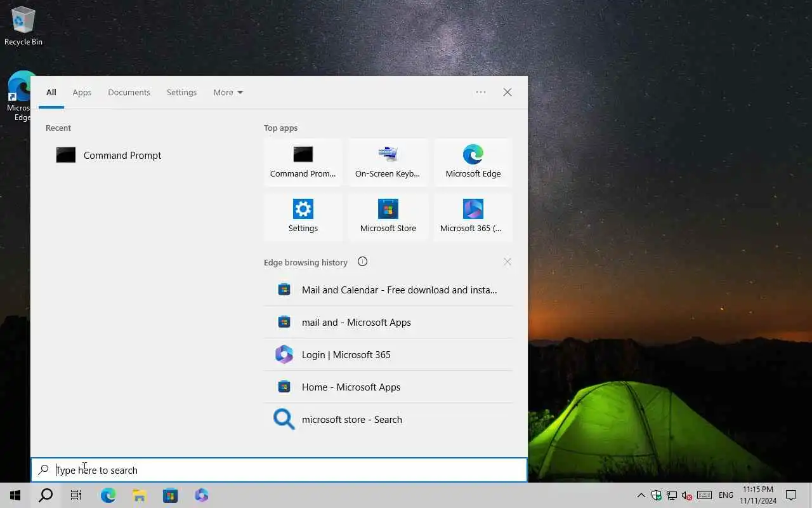Expand the More filter dropdown
Viewport: 812px width, 508px height.
(x=228, y=92)
